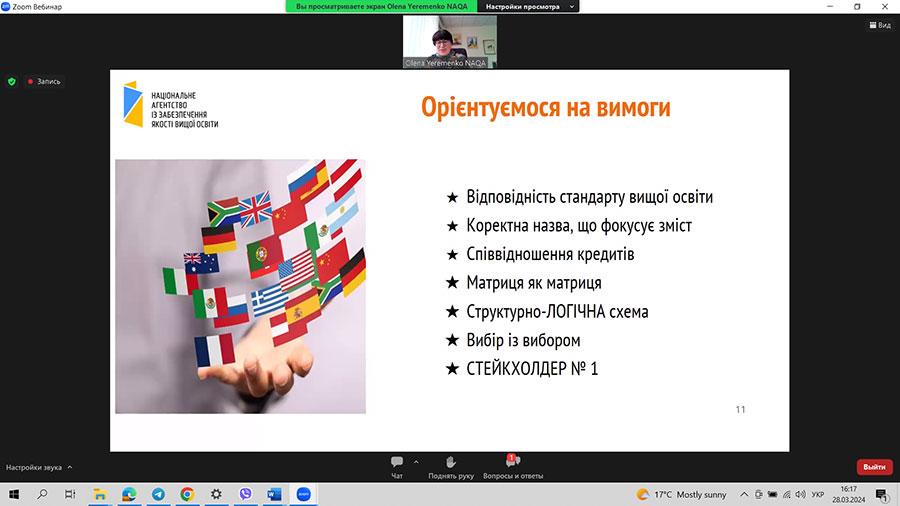Switch УКР keyboard language

[x=818, y=494]
